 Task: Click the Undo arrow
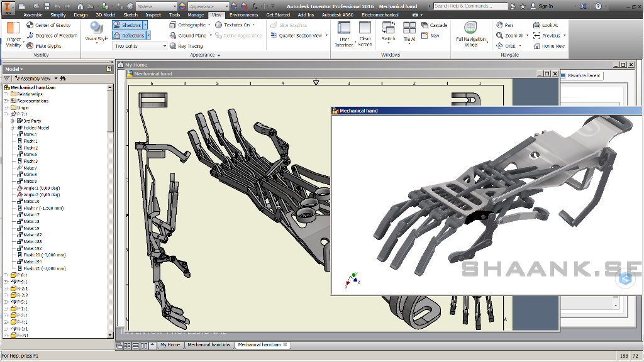pyautogui.click(x=57, y=6)
